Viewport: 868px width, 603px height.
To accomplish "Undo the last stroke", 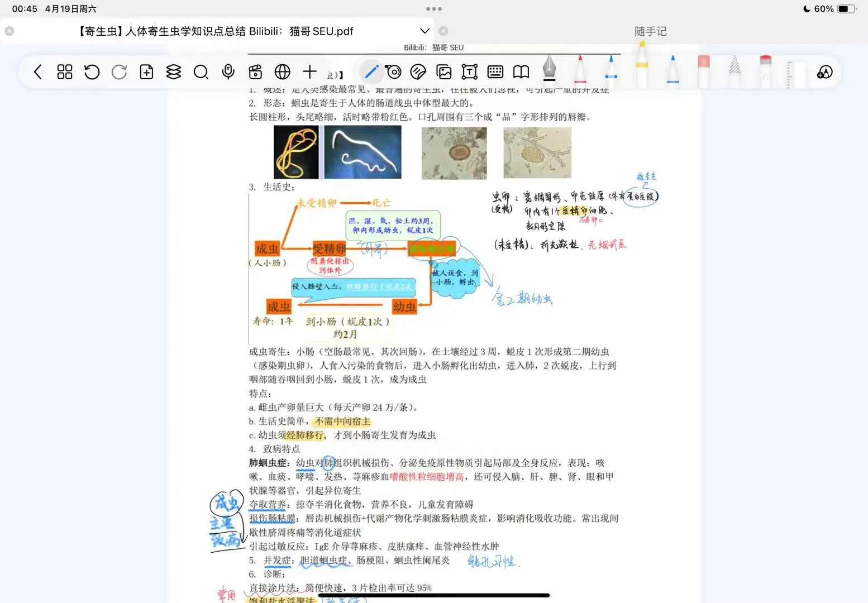I will click(x=92, y=72).
